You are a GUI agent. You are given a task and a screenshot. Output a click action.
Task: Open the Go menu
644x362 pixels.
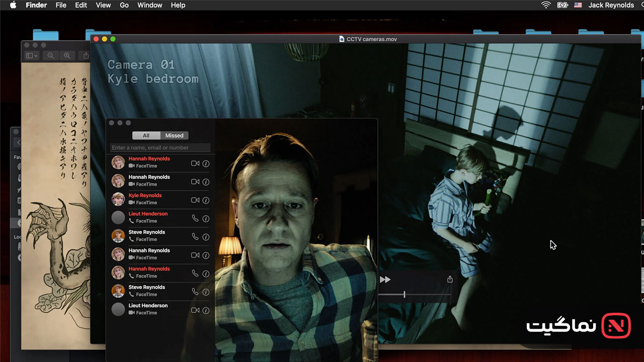click(124, 5)
